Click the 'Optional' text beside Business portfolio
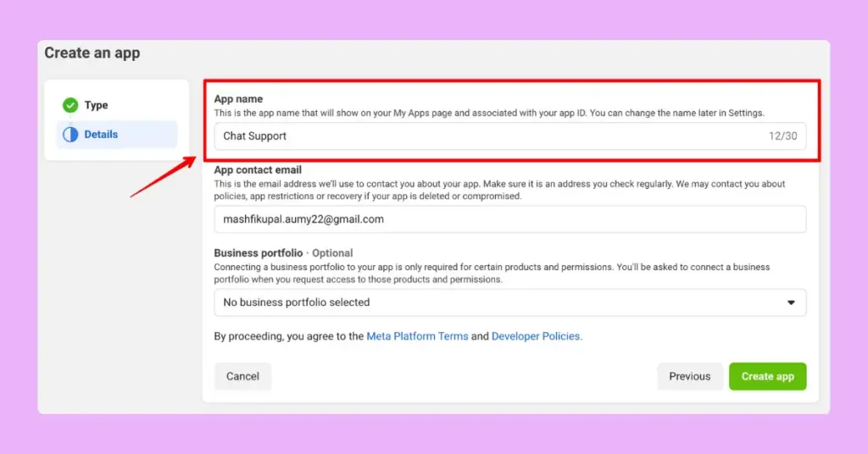 tap(332, 252)
